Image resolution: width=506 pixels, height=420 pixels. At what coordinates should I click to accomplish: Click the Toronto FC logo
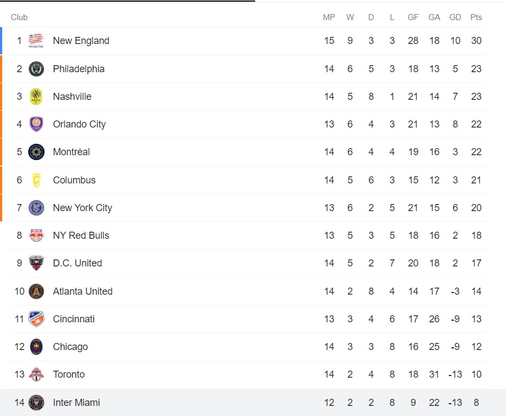coord(36,374)
